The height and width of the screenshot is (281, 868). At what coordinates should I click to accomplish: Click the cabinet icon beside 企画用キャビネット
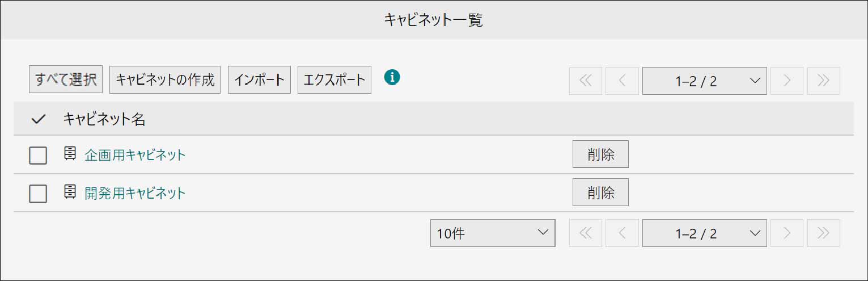(x=70, y=154)
